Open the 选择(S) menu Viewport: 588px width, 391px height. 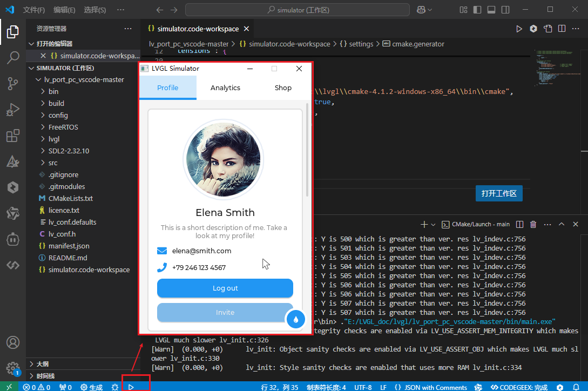95,10
